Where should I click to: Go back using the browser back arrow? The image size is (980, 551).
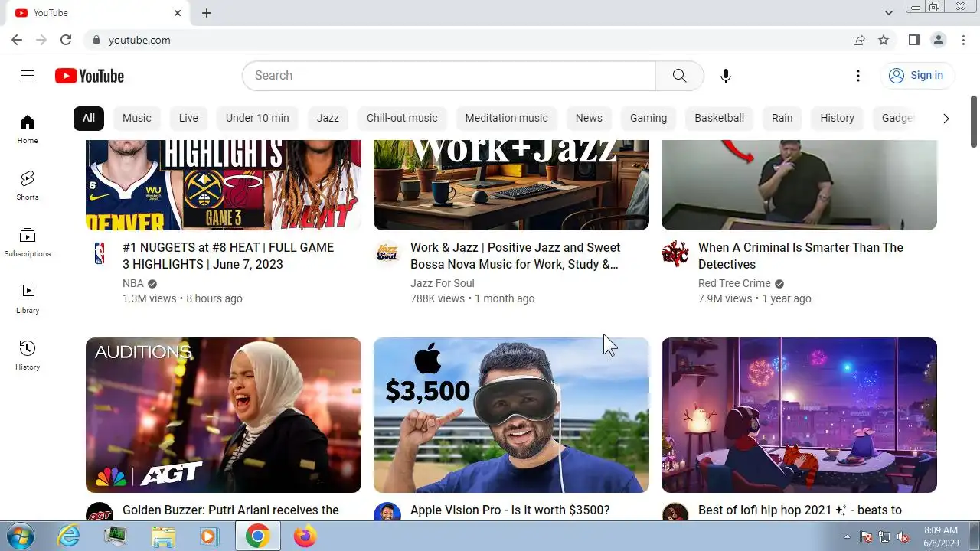point(17,40)
